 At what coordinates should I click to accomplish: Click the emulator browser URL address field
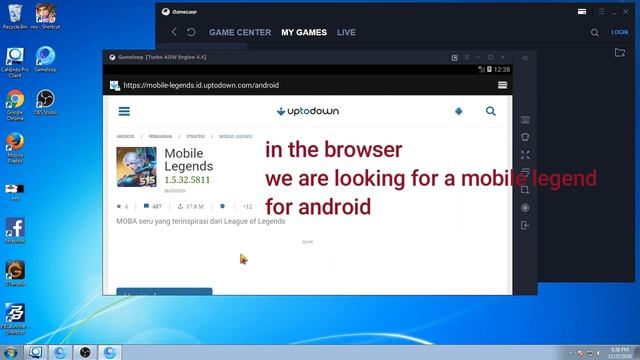(x=201, y=85)
